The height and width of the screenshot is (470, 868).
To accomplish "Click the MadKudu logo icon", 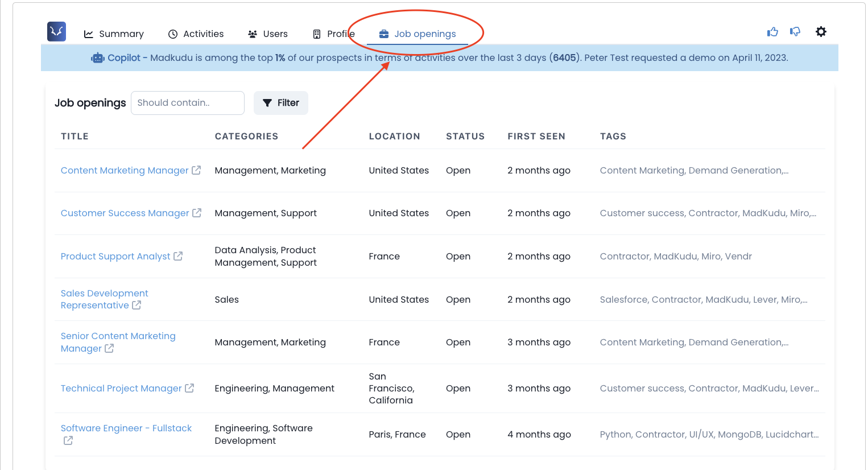I will 56,31.
